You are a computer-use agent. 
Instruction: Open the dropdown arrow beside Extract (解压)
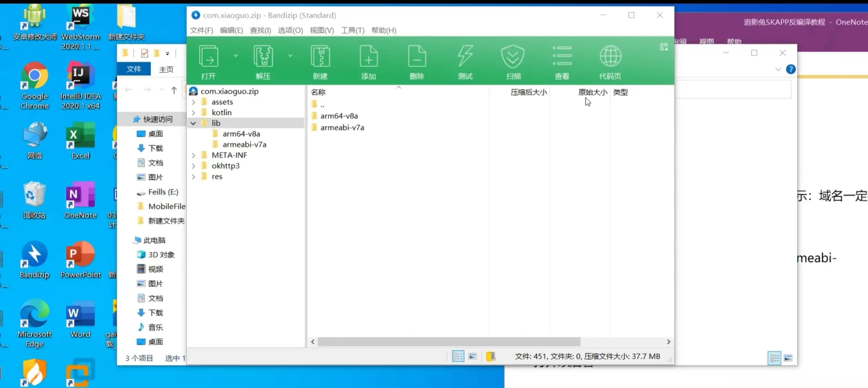click(x=290, y=56)
